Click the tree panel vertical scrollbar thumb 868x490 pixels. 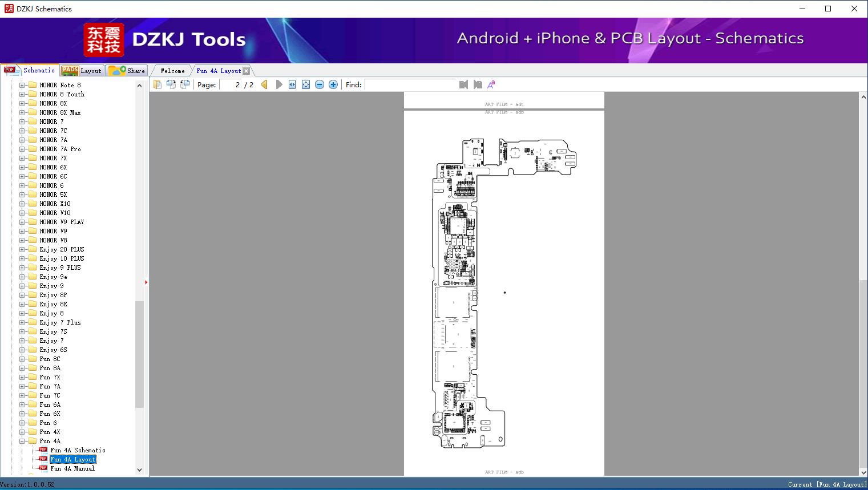(139, 354)
